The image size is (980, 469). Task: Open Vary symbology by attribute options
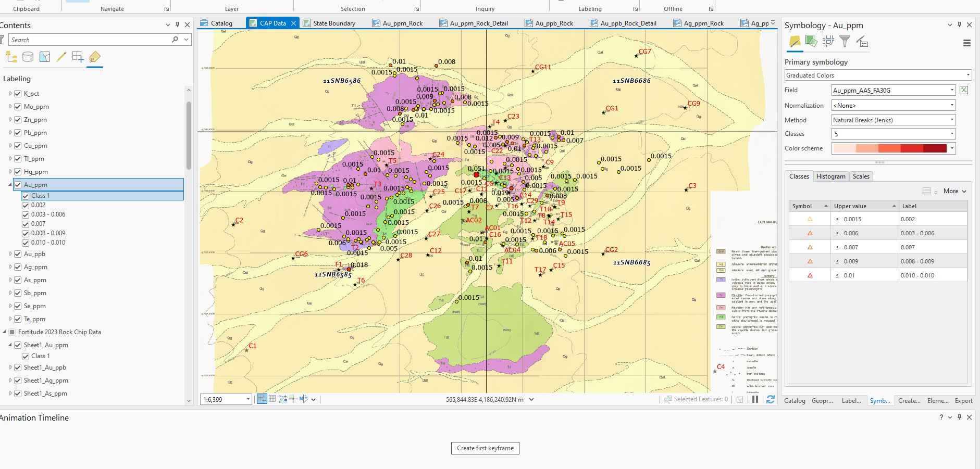coord(811,42)
